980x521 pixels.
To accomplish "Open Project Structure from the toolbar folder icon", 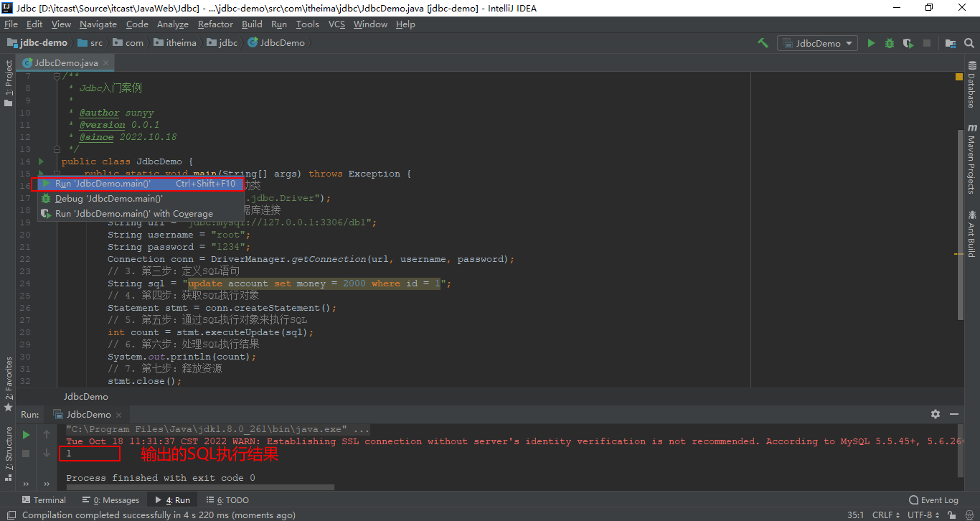I will pos(950,43).
